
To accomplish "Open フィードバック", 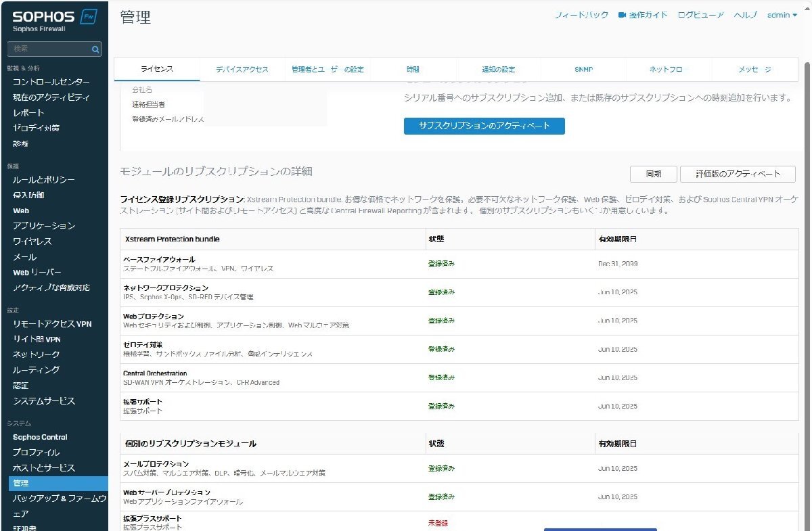I will click(x=582, y=15).
